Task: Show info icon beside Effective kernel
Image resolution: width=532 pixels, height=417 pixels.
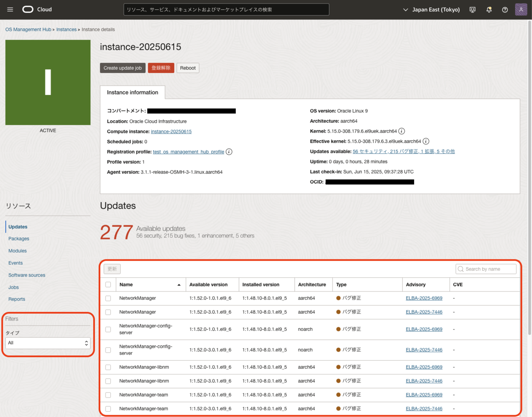Action: coord(426,142)
